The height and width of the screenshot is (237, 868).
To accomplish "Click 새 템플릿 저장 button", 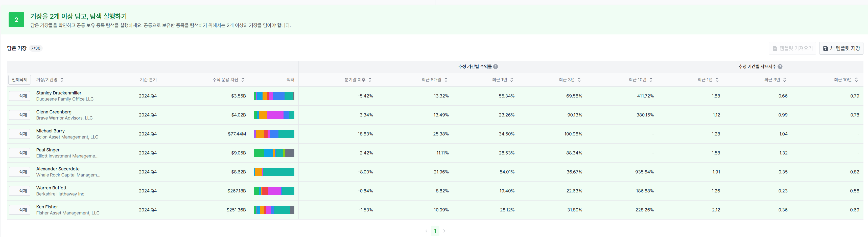I will pyautogui.click(x=841, y=48).
